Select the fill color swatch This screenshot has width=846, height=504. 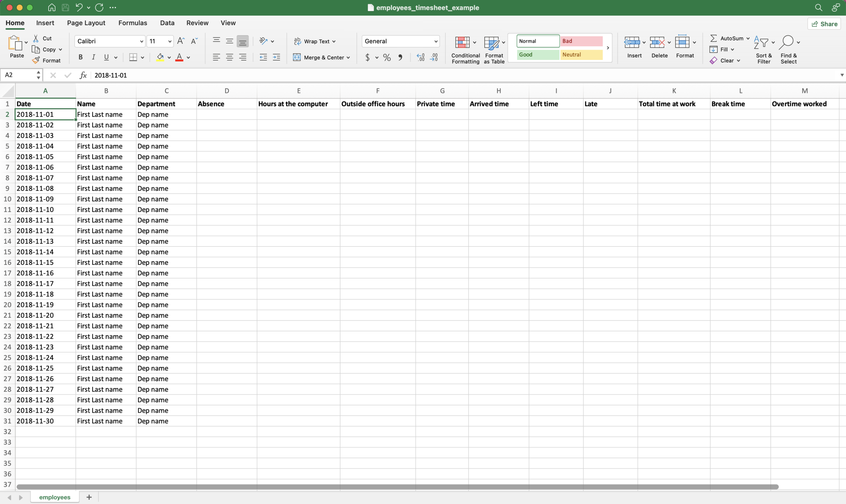[160, 57]
